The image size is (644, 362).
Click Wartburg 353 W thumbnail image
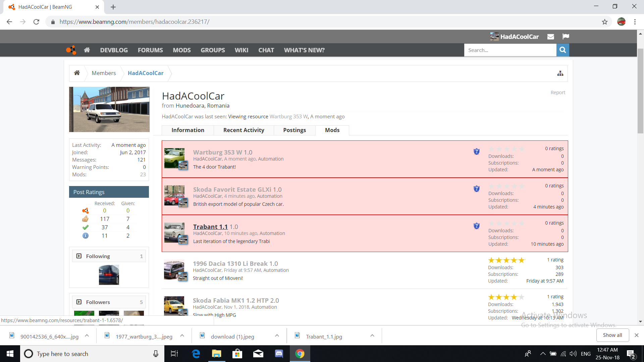pyautogui.click(x=174, y=158)
